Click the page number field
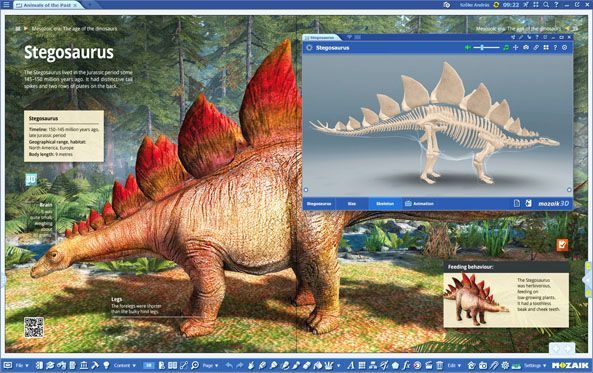The height and width of the screenshot is (373, 593). 149,365
